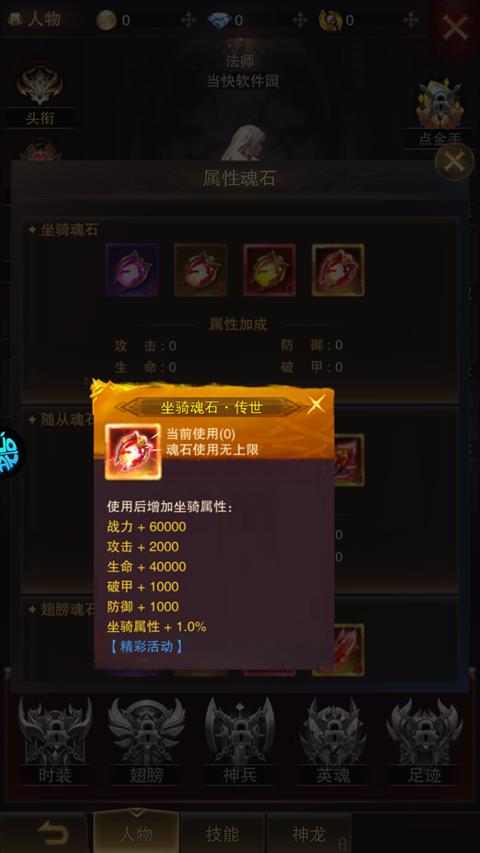Switch to the 技能 tab

coord(223,833)
